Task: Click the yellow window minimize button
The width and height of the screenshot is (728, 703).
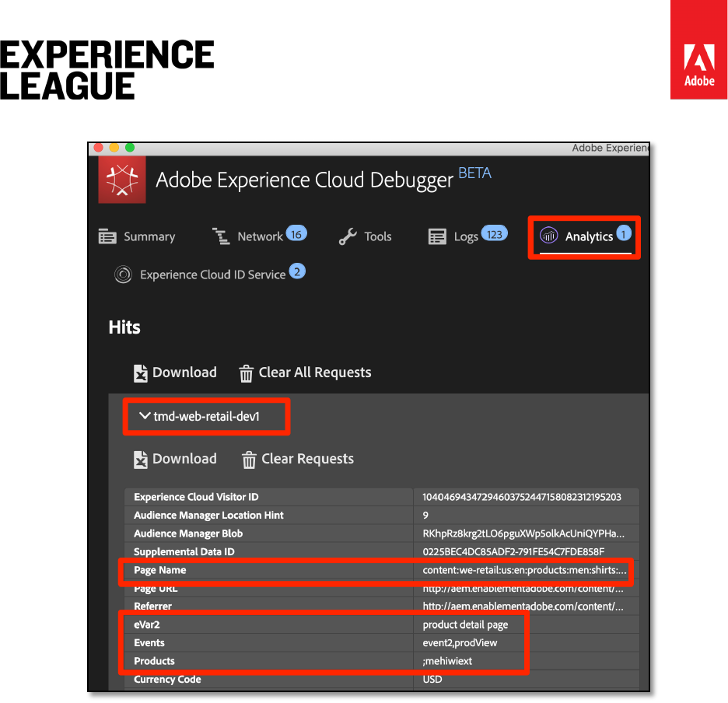Action: click(114, 147)
